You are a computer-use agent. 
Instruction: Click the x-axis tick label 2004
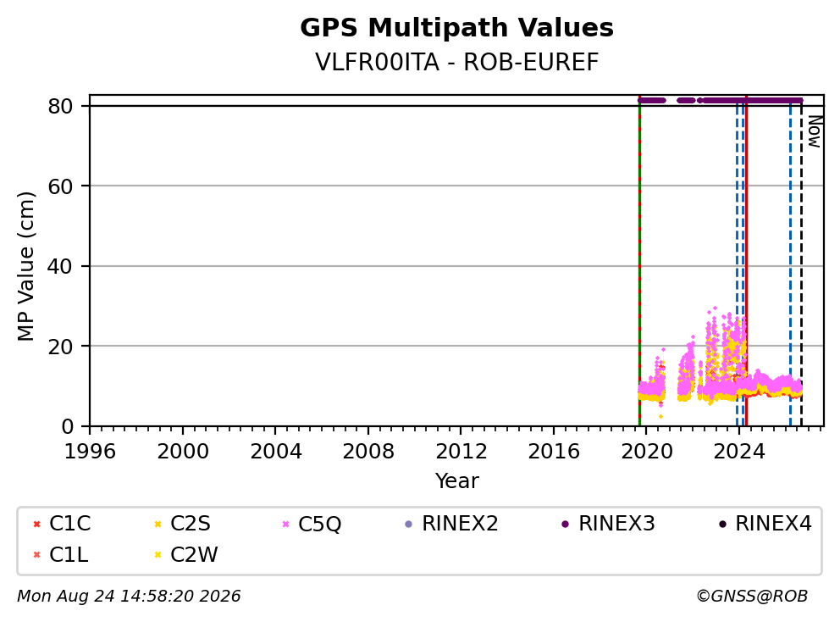(275, 452)
